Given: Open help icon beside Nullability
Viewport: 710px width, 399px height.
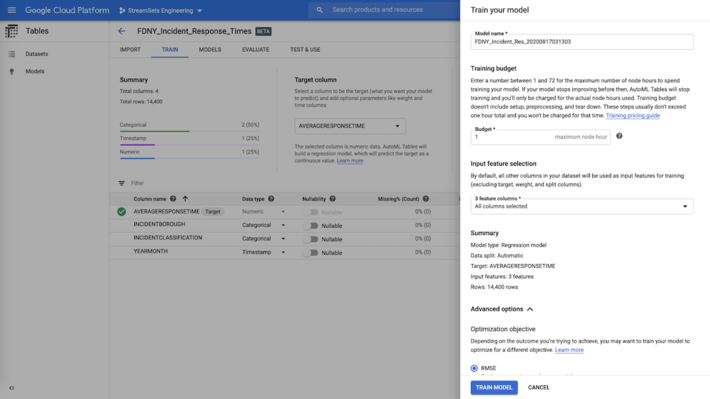Looking at the screenshot, I should point(332,199).
